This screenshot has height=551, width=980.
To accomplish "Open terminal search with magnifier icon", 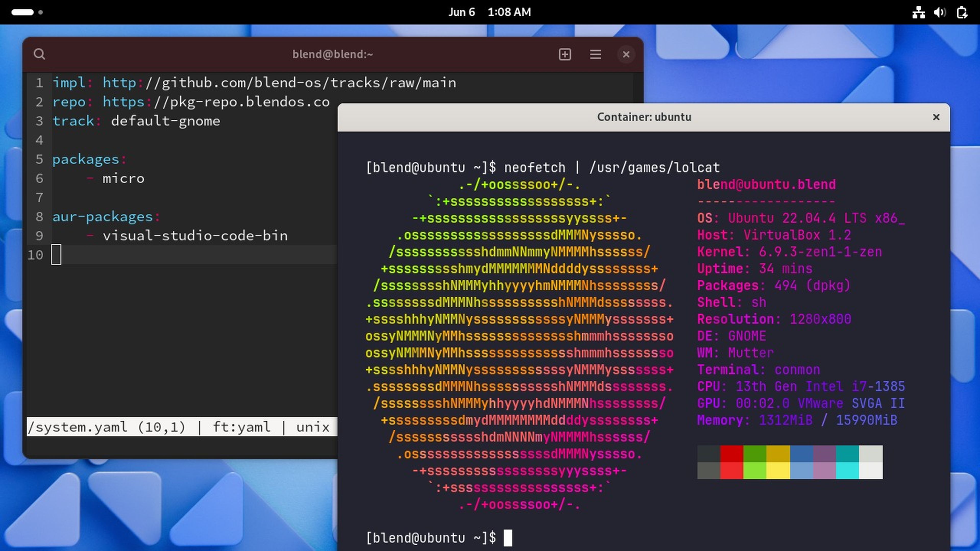I will point(39,54).
